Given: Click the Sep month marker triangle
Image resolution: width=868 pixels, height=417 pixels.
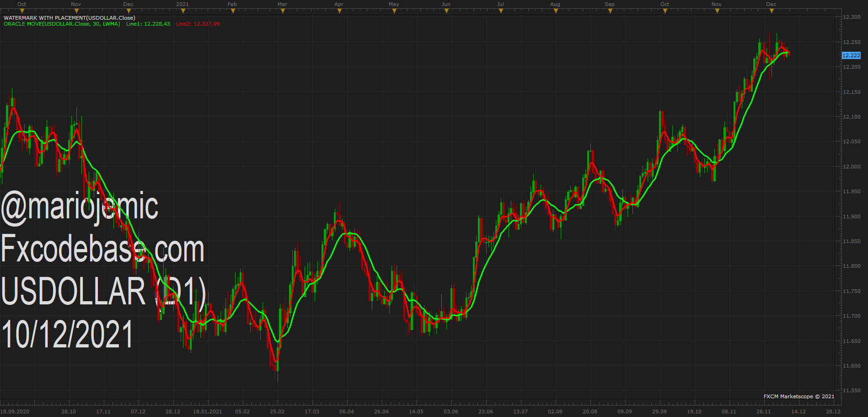Looking at the screenshot, I should pos(610,11).
